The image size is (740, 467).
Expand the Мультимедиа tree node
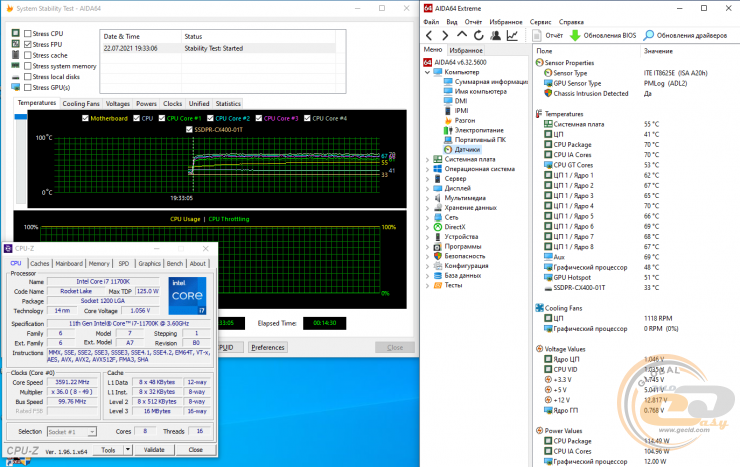pyautogui.click(x=428, y=198)
